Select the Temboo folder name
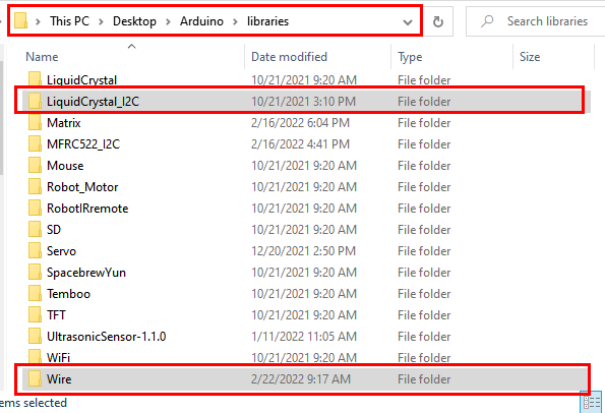605x413 pixels. pyautogui.click(x=68, y=294)
